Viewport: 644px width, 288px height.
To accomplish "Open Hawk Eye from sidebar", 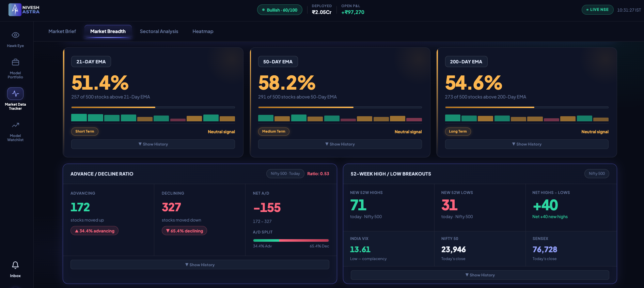I will click(x=15, y=40).
